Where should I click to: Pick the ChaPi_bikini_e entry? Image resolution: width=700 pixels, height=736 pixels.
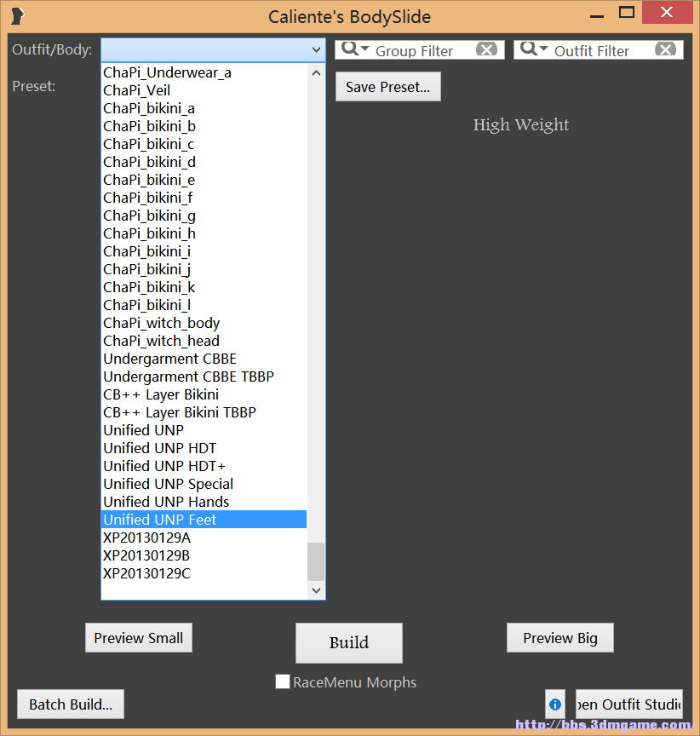tap(204, 180)
